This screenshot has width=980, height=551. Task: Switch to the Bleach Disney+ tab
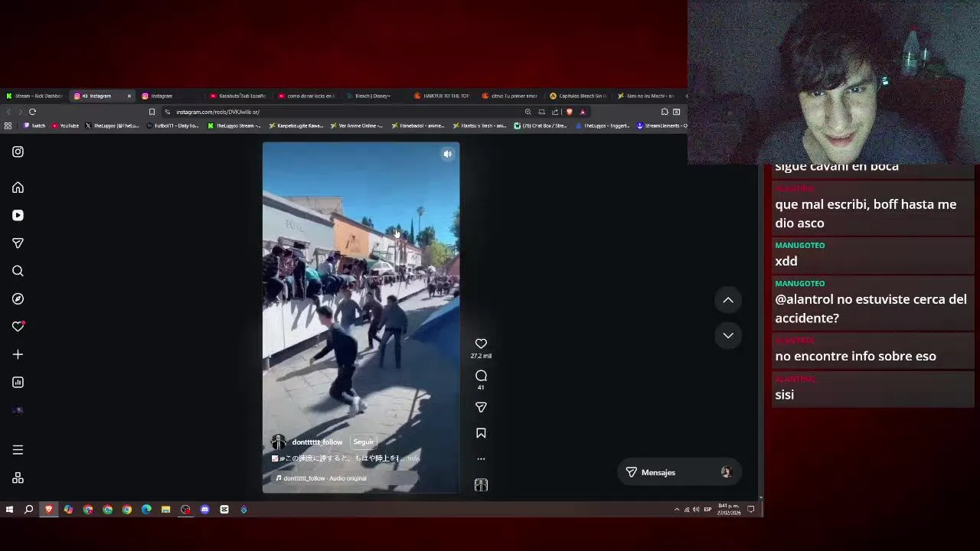click(374, 96)
